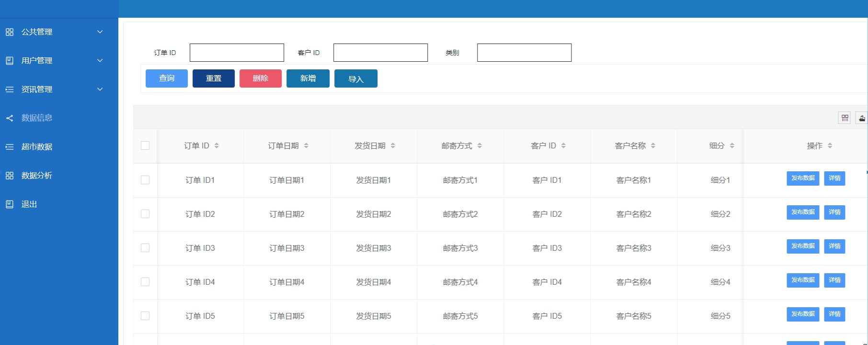Check the row checkbox for 订单 ID3

point(145,248)
